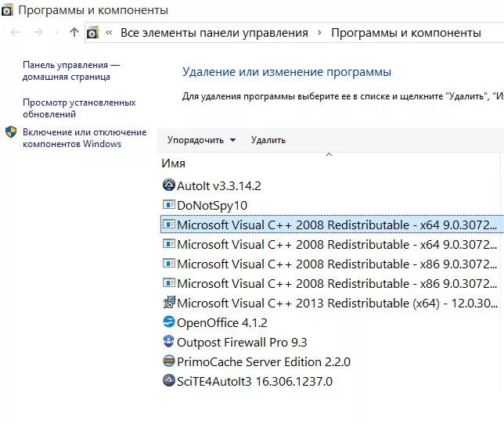Select Outpost Firewall Pro 9.3 entry
The image size is (504, 424).
[235, 342]
